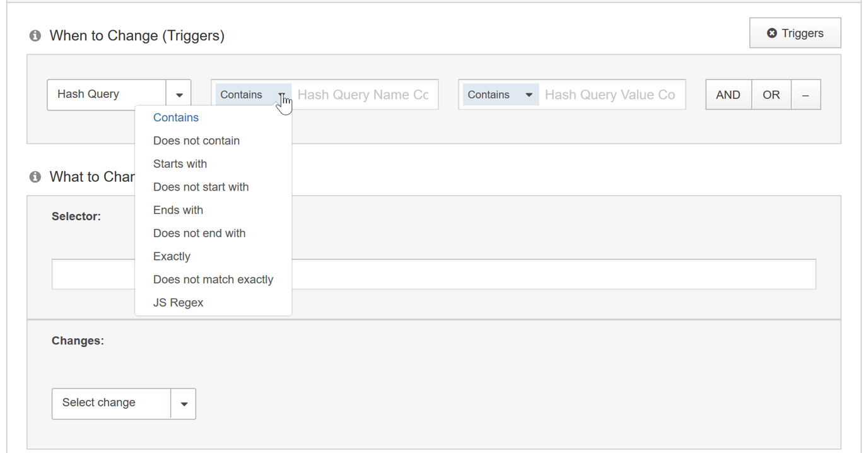Click the dropdown arrow next to Hash Query
This screenshot has height=453, width=868.
click(x=179, y=93)
